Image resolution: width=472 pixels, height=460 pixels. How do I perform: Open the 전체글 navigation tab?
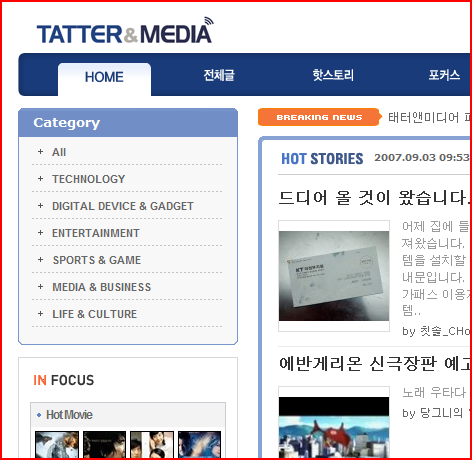pos(219,75)
